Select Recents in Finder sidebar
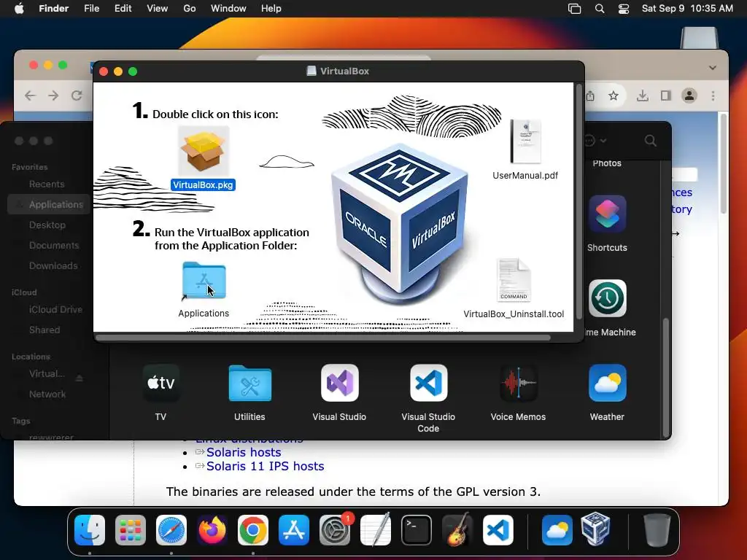The width and height of the screenshot is (747, 560). (x=47, y=184)
